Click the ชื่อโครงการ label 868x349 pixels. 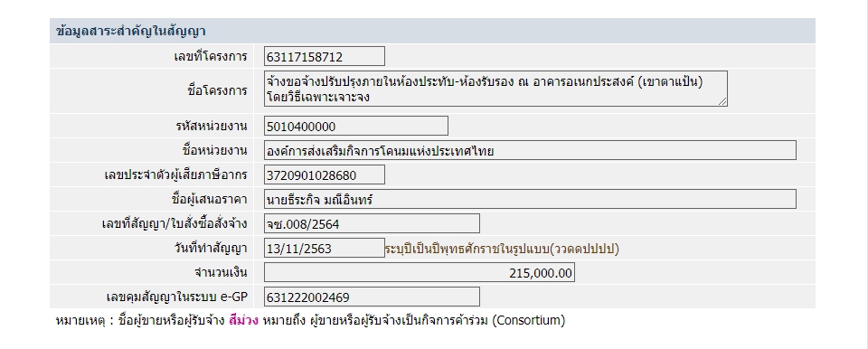point(218,90)
